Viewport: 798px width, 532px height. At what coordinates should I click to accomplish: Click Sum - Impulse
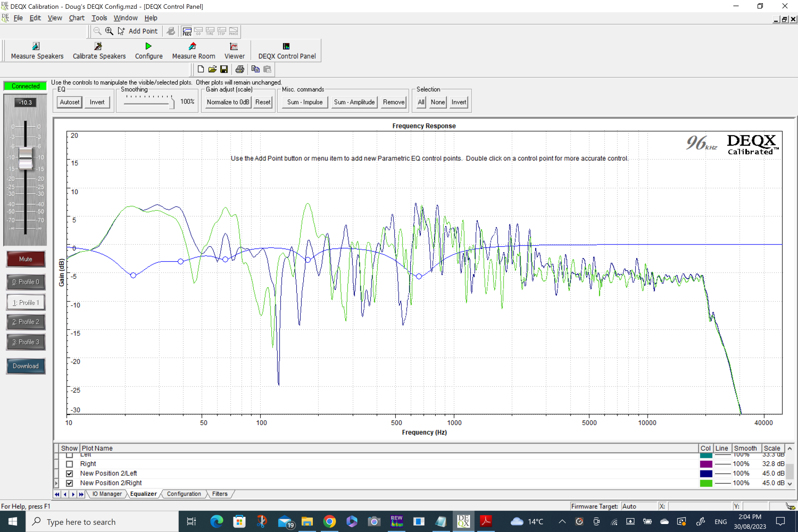coord(305,102)
